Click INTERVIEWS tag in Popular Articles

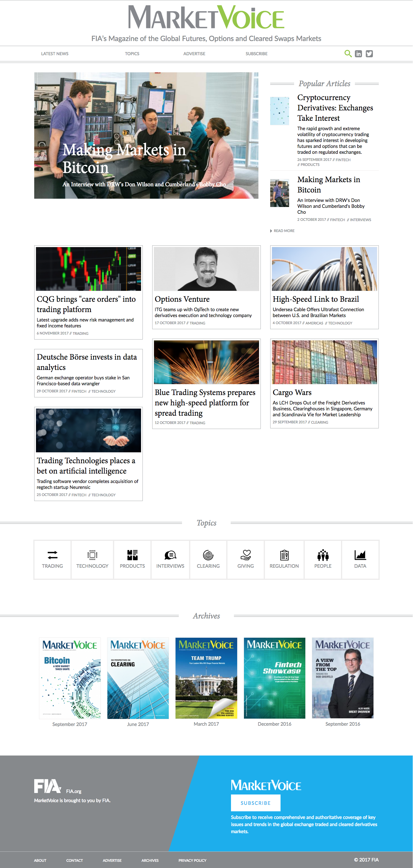coord(360,220)
